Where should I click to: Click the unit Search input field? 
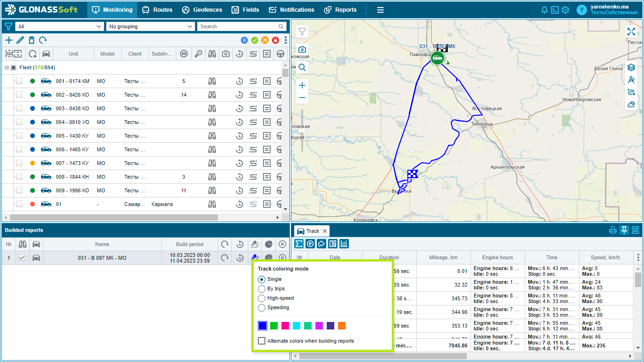241,26
